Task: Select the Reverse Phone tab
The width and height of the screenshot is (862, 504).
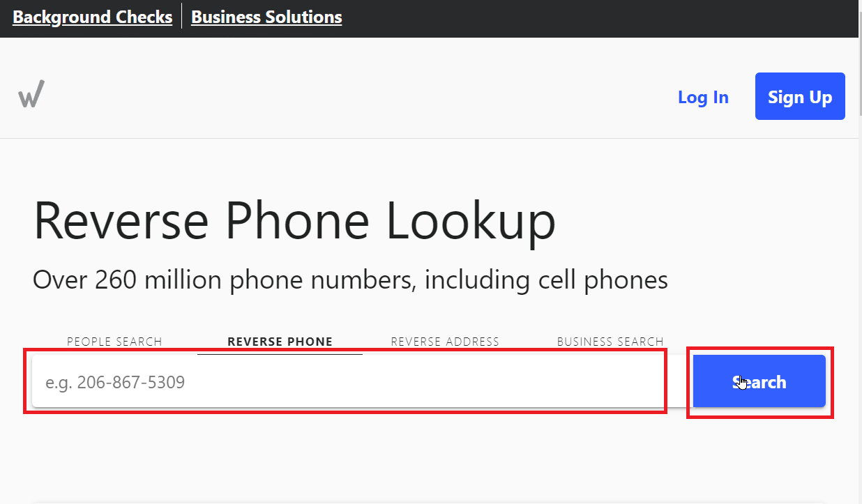Action: point(280,342)
